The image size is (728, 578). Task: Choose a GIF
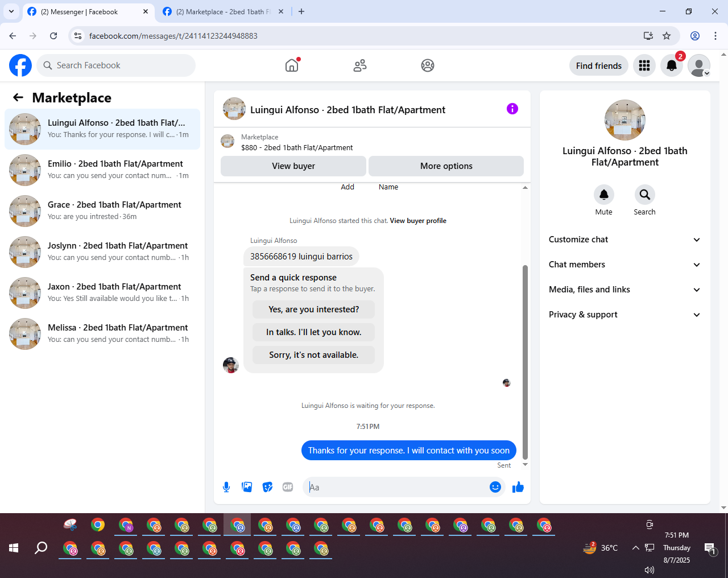point(288,487)
